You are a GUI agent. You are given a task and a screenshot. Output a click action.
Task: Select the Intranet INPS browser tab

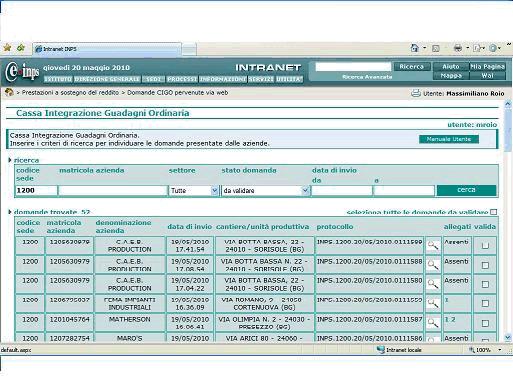click(x=107, y=49)
